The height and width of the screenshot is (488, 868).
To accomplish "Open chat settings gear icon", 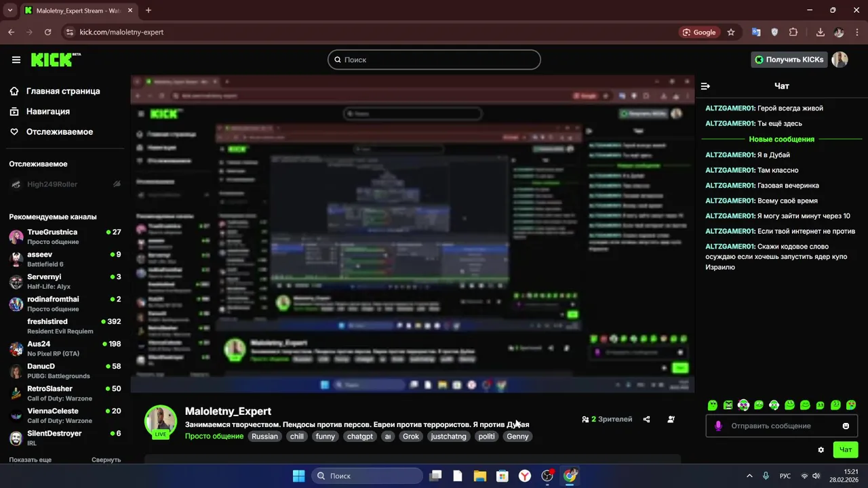I will coord(821,449).
